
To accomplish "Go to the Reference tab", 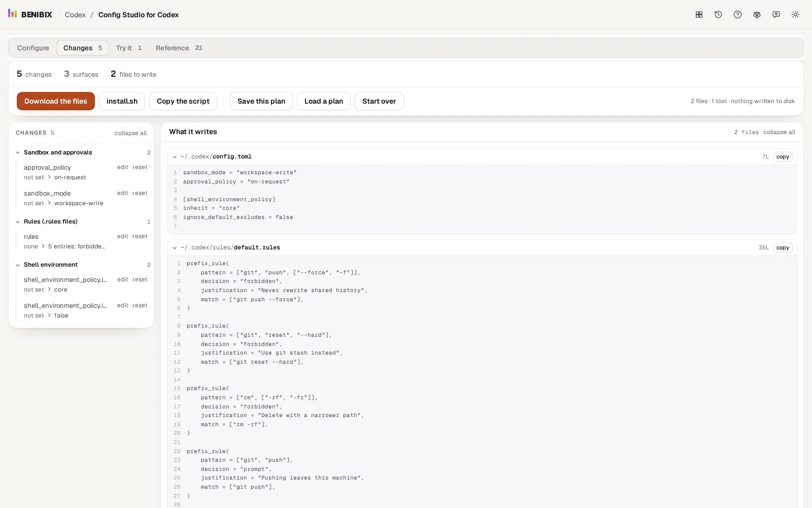I will point(179,48).
